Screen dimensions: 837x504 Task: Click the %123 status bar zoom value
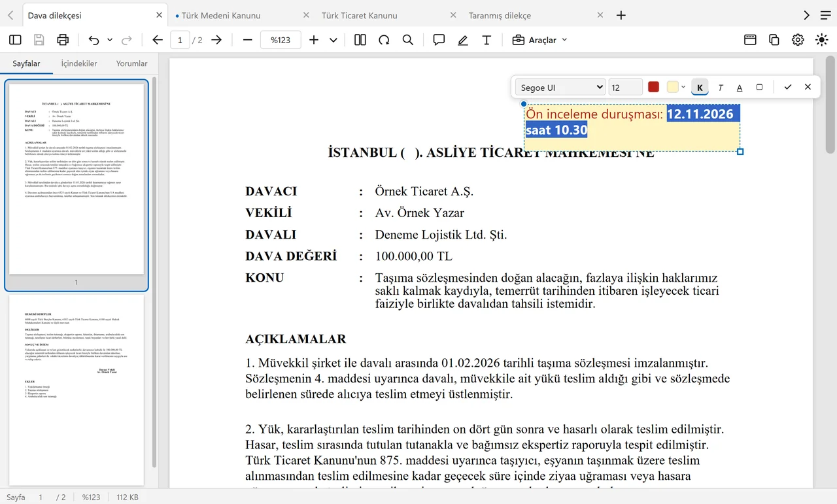[x=91, y=497]
